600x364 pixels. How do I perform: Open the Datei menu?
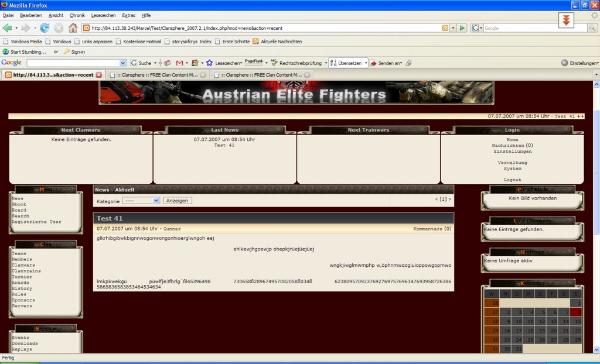(x=8, y=15)
